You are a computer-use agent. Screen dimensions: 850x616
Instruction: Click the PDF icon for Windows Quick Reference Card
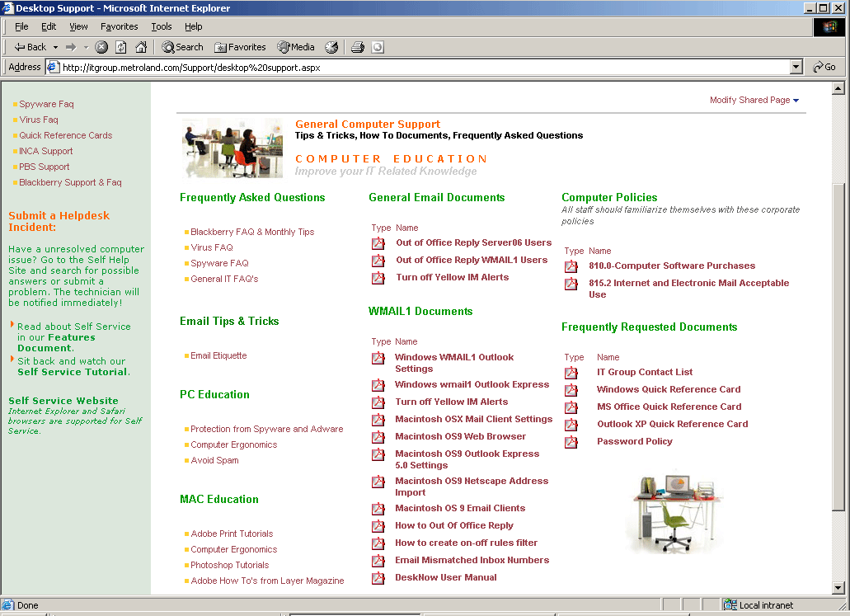pyautogui.click(x=571, y=390)
